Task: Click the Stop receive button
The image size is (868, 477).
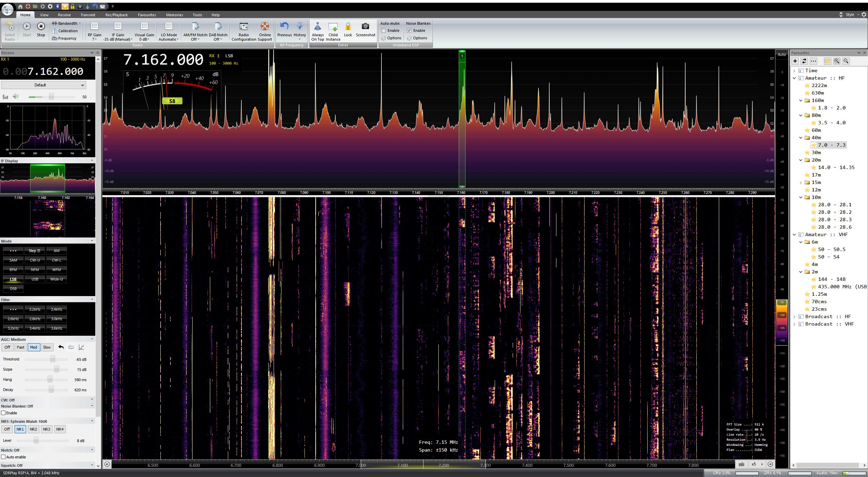Action: (41, 27)
